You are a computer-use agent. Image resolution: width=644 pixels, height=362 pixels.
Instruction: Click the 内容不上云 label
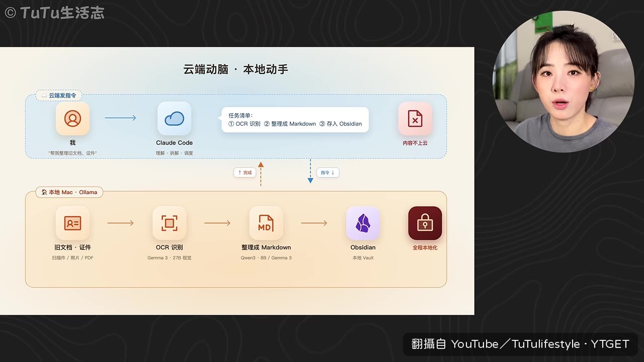coord(415,143)
